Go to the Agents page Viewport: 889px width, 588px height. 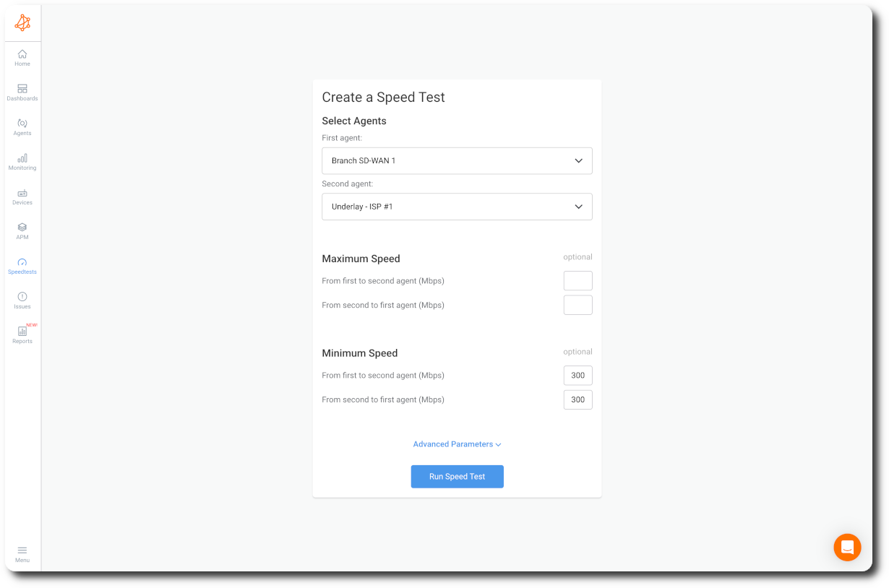pyautogui.click(x=22, y=127)
